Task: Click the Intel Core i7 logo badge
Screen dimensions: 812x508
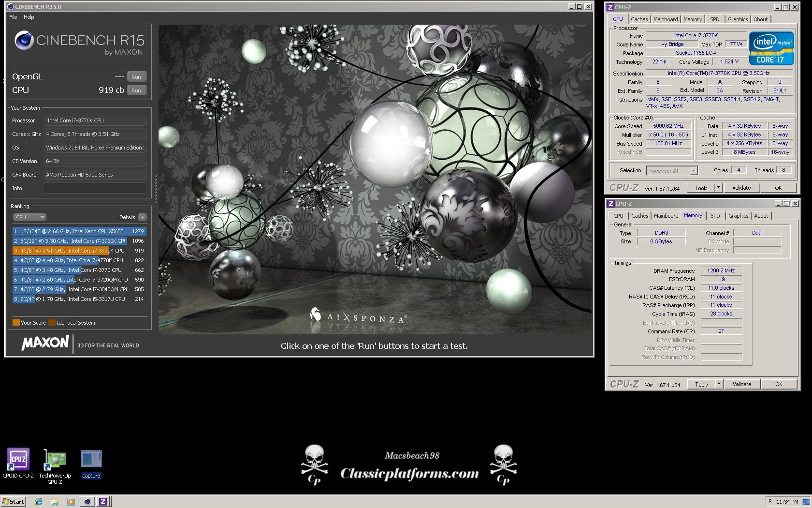Action: tap(771, 48)
